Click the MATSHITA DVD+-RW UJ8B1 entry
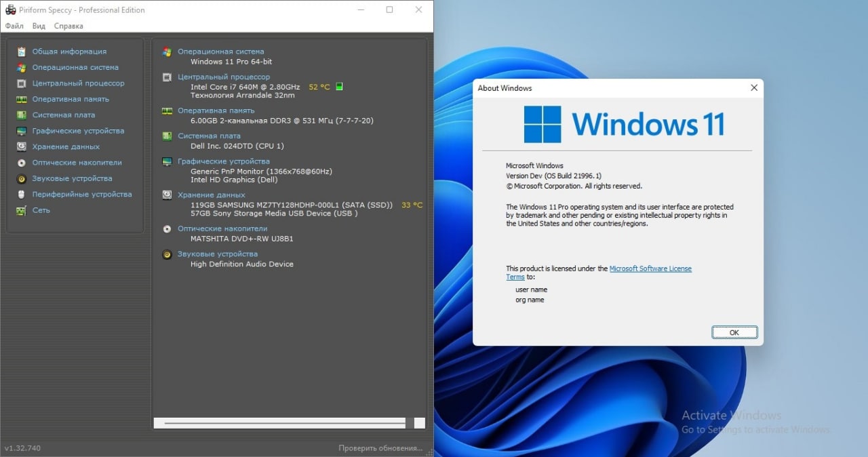868x457 pixels. coord(242,239)
